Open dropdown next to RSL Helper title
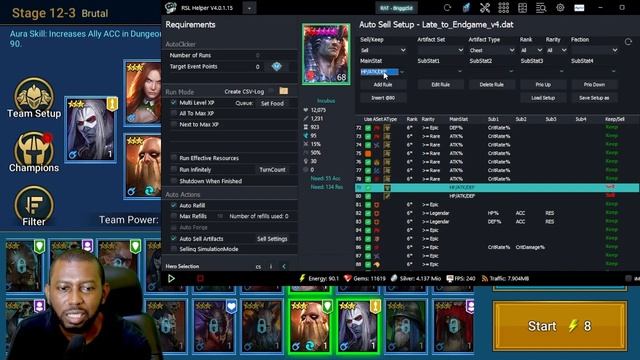 point(249,8)
